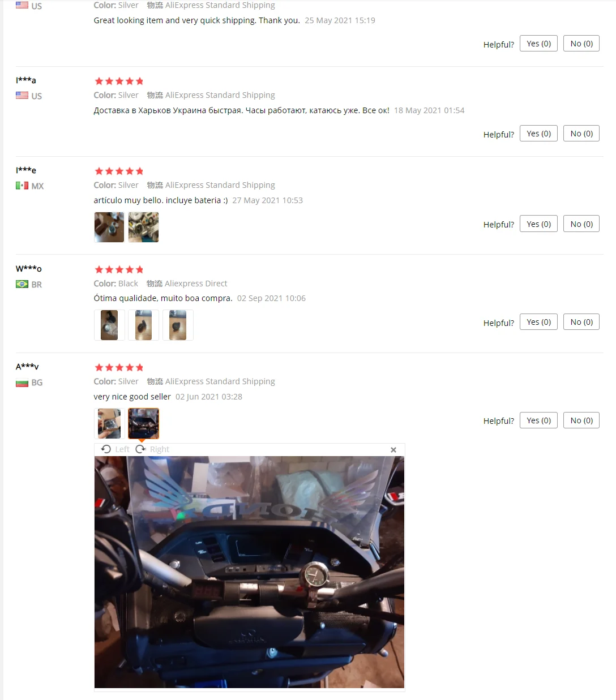616x700 pixels.
Task: Vote No on I***a's review
Action: pos(581,134)
